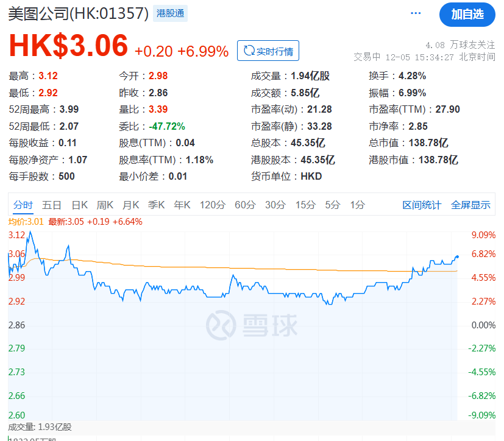Select the 1分 minute chart tab
Image resolution: width=504 pixels, height=441 pixels.
[357, 205]
